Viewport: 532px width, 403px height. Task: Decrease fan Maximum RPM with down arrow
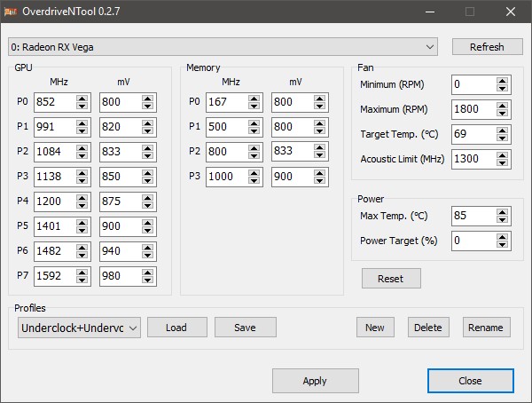coord(502,113)
